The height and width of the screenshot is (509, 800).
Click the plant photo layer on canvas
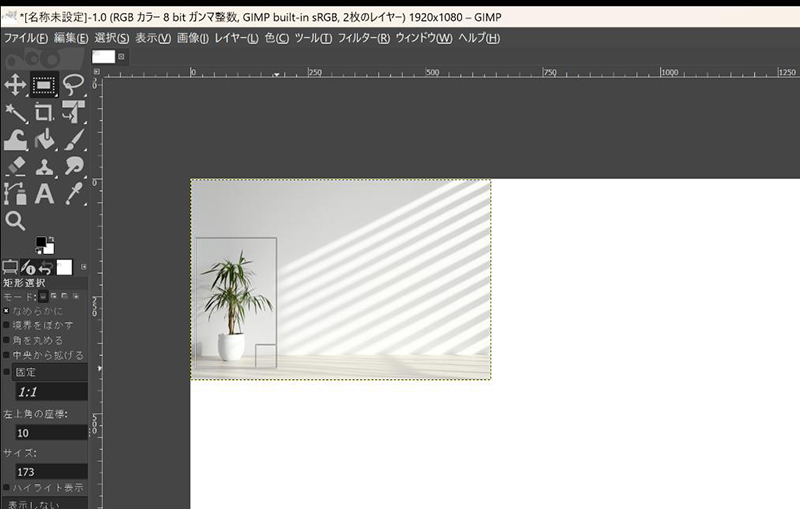(x=341, y=279)
